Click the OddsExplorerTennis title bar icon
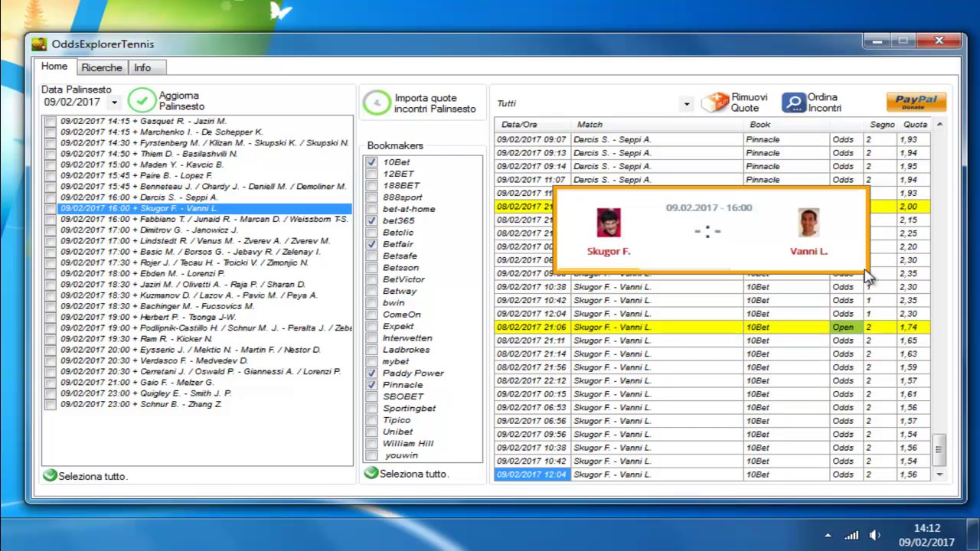The image size is (980, 551). pyautogui.click(x=39, y=44)
